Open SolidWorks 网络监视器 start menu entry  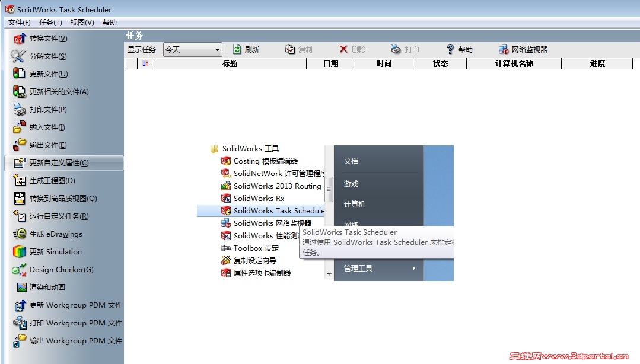pos(266,223)
